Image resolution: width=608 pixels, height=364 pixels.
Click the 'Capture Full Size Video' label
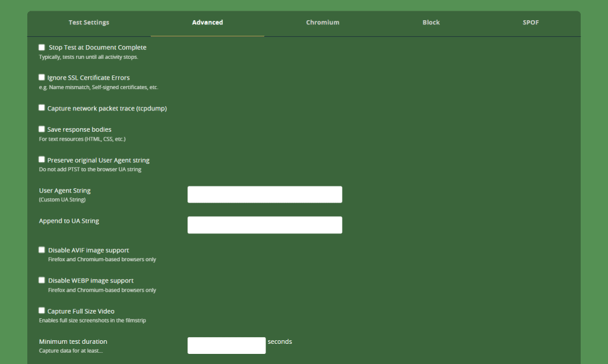(x=81, y=311)
